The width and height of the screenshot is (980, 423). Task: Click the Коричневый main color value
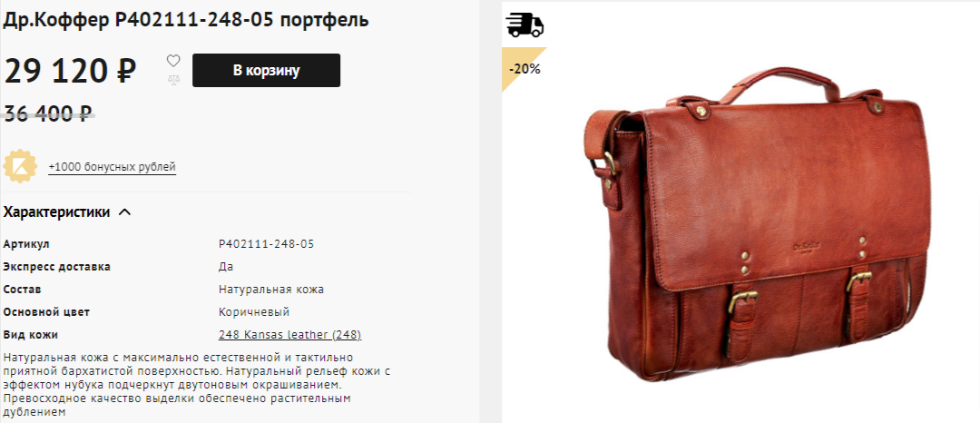254,311
